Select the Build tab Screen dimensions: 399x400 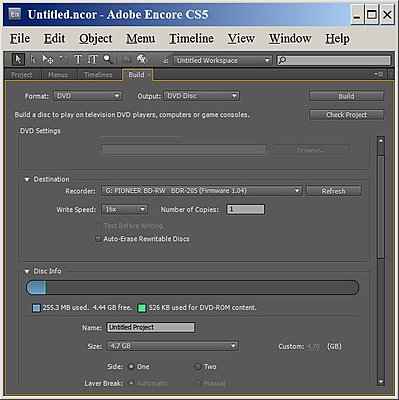[x=136, y=75]
